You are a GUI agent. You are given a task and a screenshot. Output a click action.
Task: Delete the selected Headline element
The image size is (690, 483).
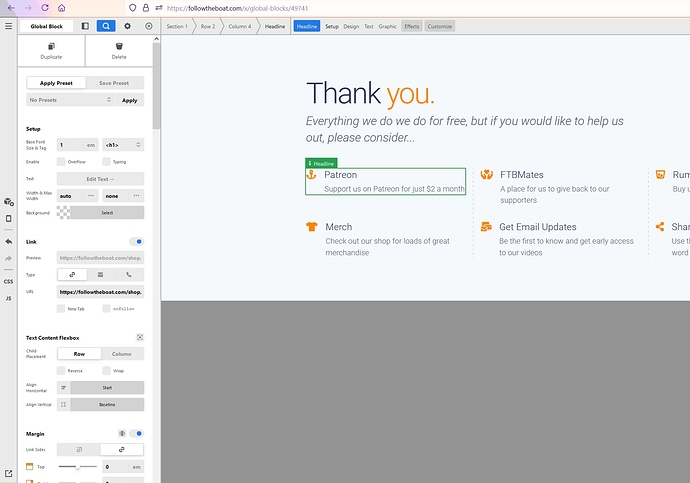pos(119,51)
